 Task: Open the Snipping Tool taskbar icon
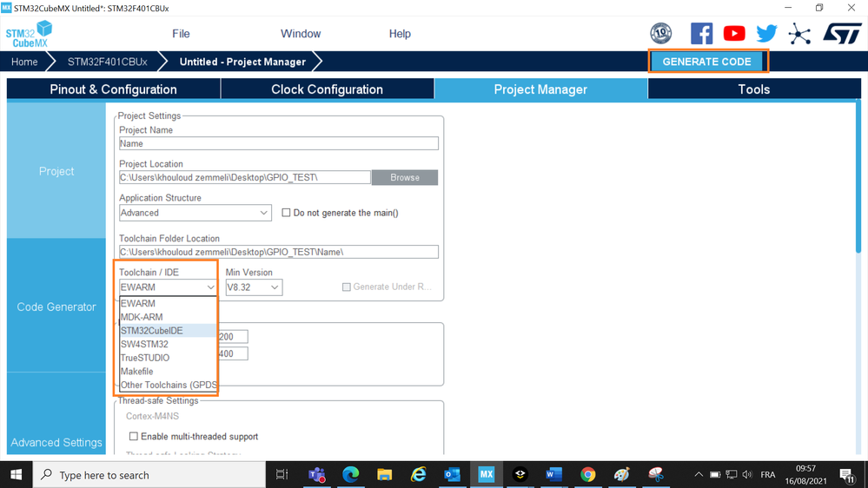[x=655, y=475]
